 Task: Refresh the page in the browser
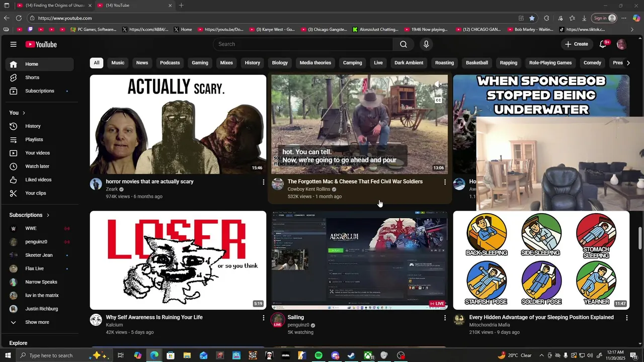coord(19,18)
